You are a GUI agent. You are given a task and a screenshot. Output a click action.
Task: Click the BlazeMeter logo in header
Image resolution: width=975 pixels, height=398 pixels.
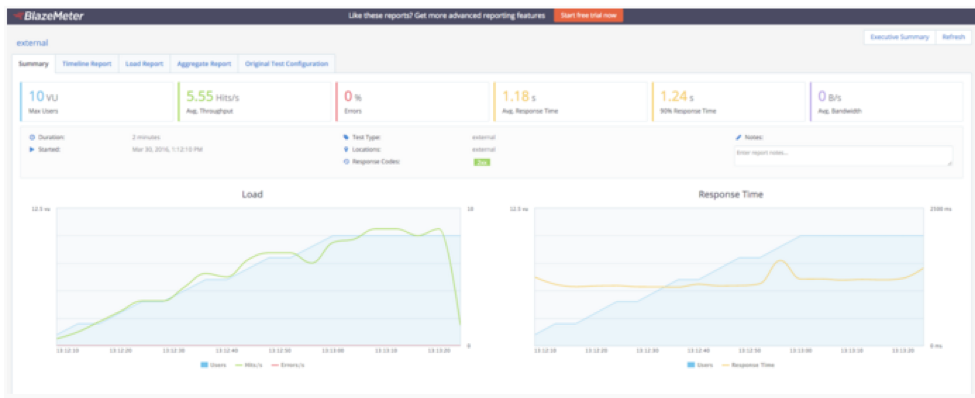tap(48, 16)
